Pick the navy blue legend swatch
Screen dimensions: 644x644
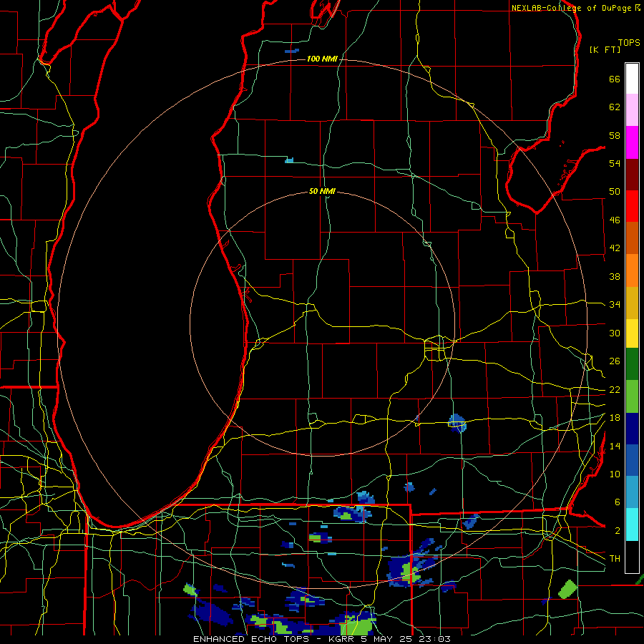[632, 429]
